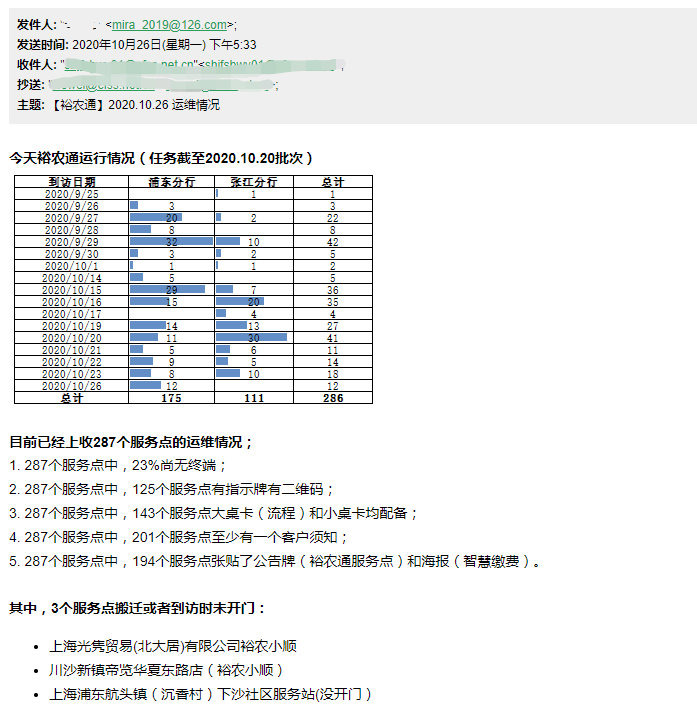Click the 张江分行 data bar value 30

point(254,338)
